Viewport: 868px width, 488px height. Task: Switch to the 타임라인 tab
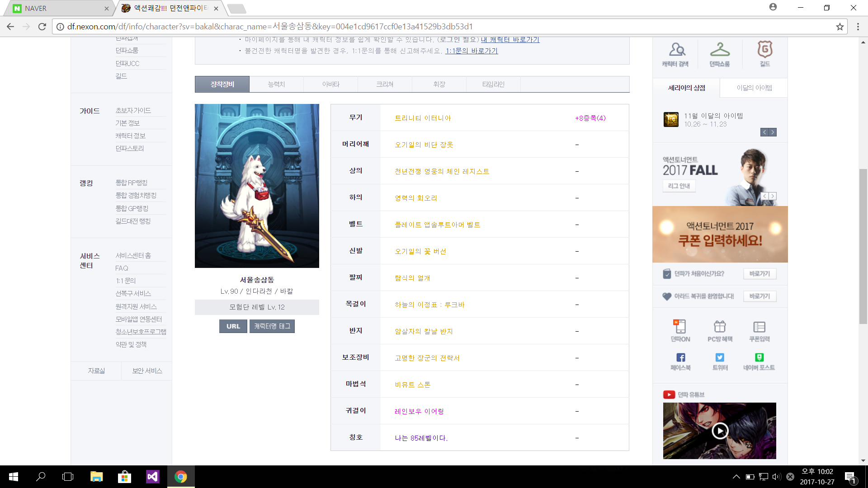point(493,84)
